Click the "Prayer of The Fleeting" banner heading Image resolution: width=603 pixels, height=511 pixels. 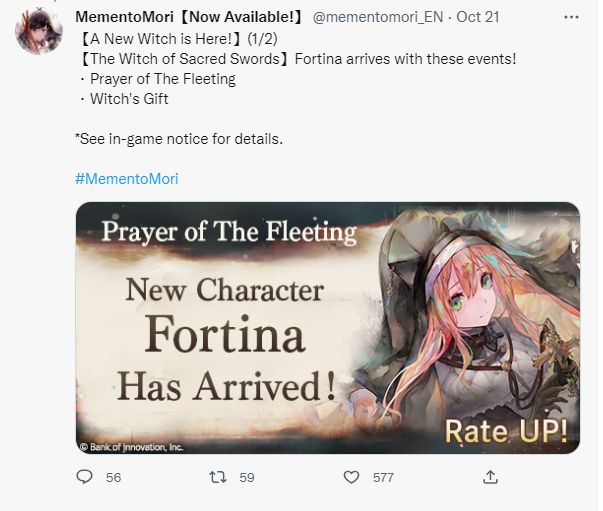[230, 233]
